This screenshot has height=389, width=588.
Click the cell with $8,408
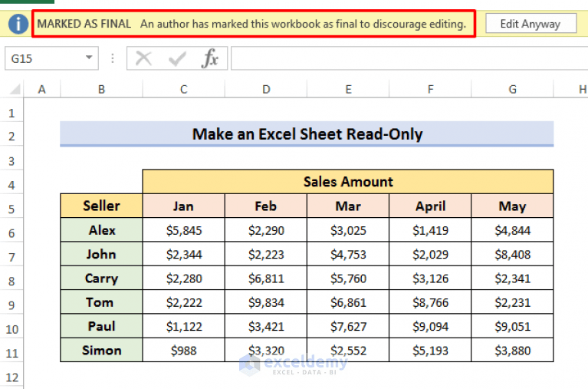point(512,254)
